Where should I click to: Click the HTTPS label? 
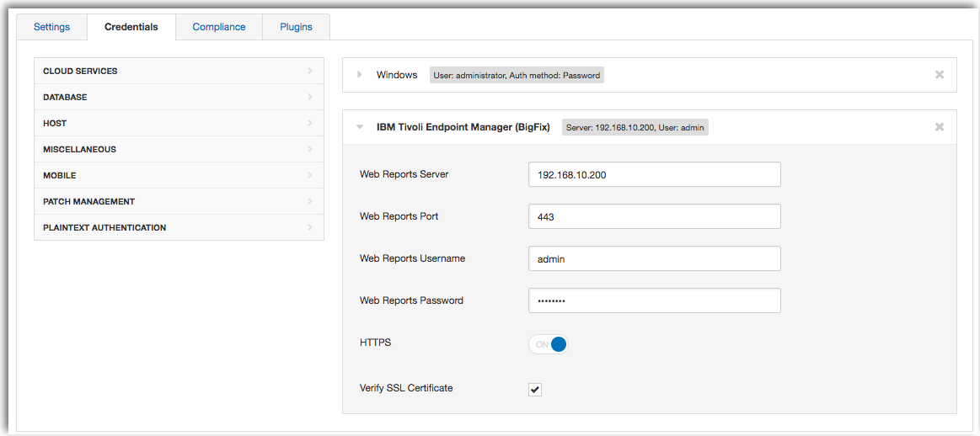click(x=376, y=343)
